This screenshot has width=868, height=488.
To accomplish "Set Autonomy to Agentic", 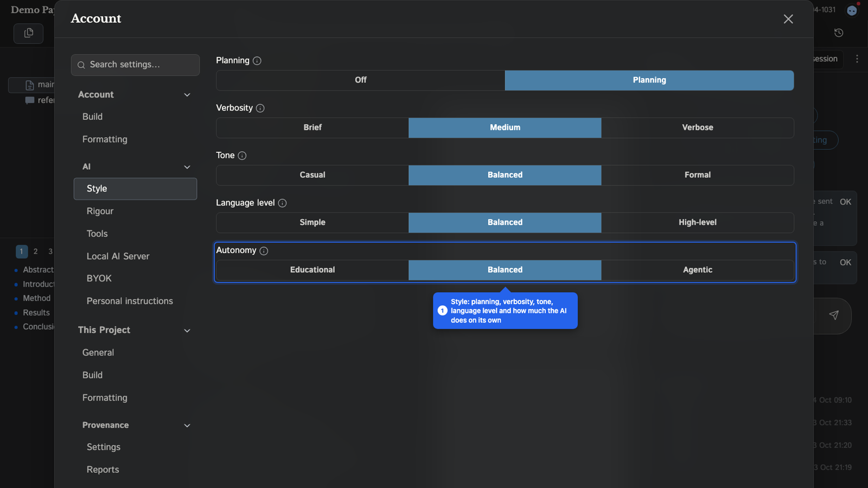I will [x=698, y=270].
